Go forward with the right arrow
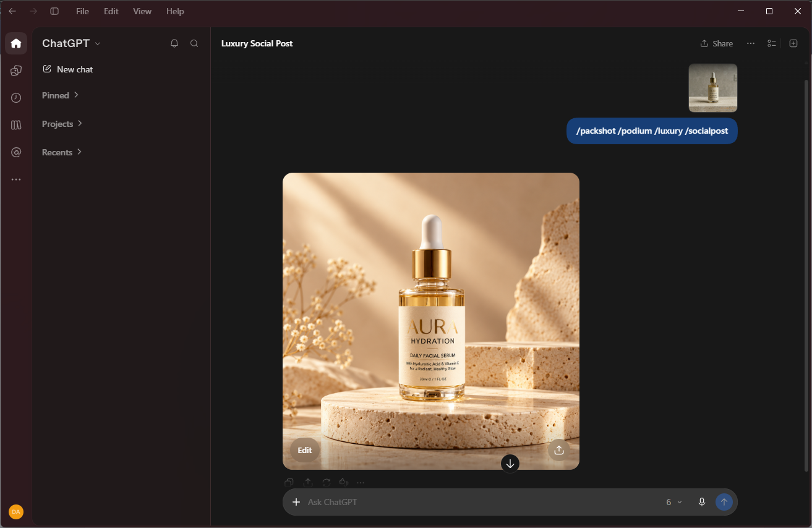The image size is (812, 528). [x=33, y=11]
